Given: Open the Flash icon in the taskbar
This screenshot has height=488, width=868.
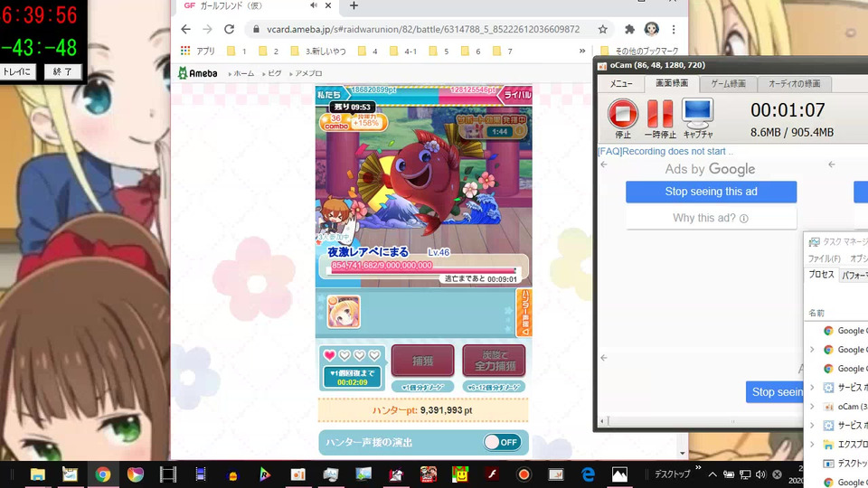Looking at the screenshot, I should [x=492, y=474].
